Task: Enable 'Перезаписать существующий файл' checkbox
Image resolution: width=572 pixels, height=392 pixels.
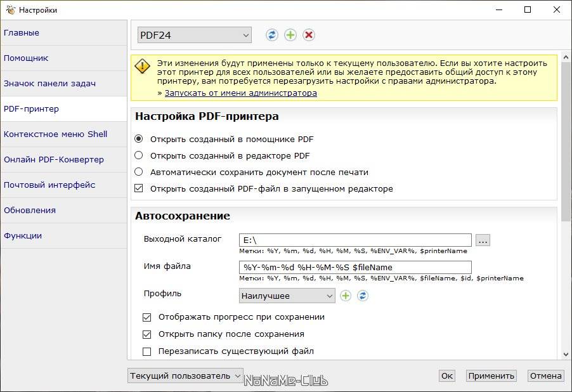Action: pos(146,351)
